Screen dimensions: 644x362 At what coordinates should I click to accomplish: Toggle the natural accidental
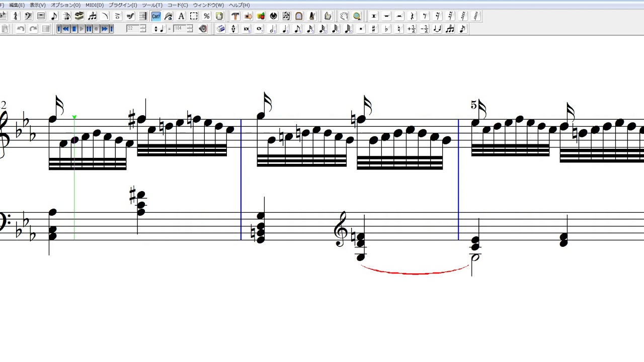(399, 29)
